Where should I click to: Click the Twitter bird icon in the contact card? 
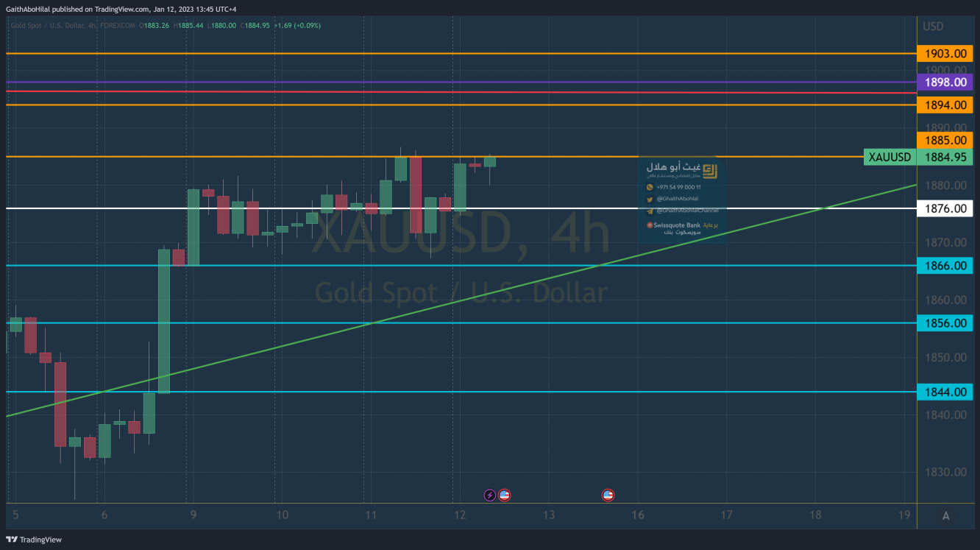coord(650,199)
